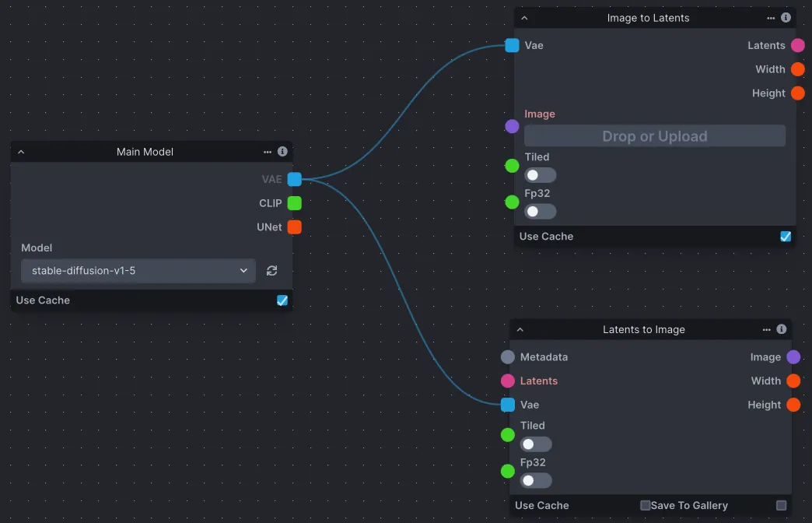Collapse the Latents to Image node
The height and width of the screenshot is (523, 812).
click(520, 329)
